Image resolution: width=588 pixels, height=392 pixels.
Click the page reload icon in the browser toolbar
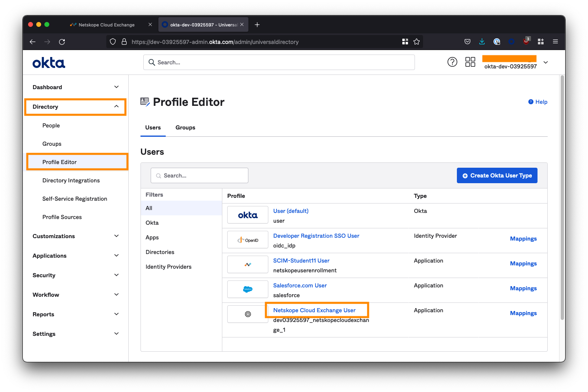coord(62,42)
